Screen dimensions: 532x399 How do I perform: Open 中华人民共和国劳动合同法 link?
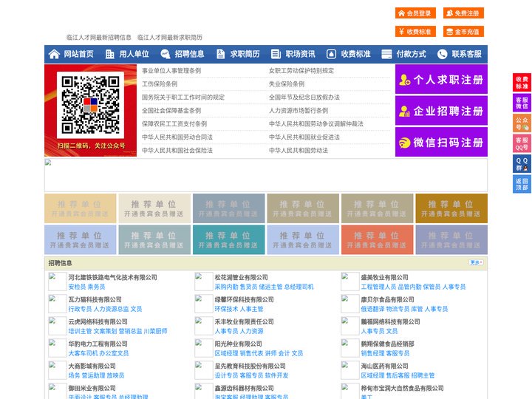coord(177,137)
